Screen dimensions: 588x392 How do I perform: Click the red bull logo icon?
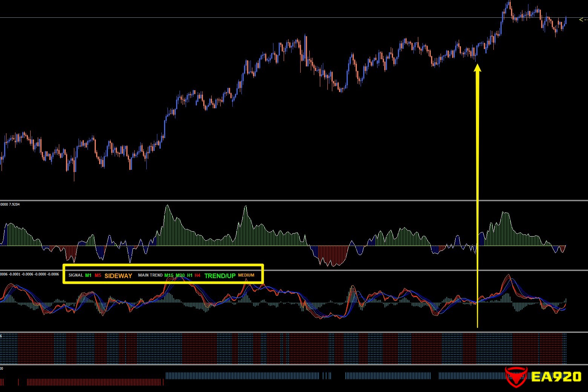point(516,377)
